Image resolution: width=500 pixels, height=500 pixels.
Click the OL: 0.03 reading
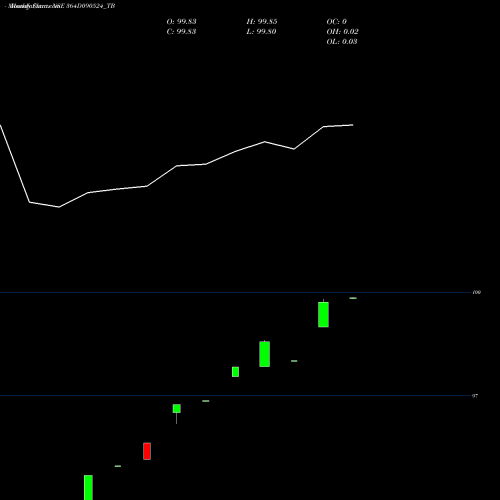coord(342,42)
